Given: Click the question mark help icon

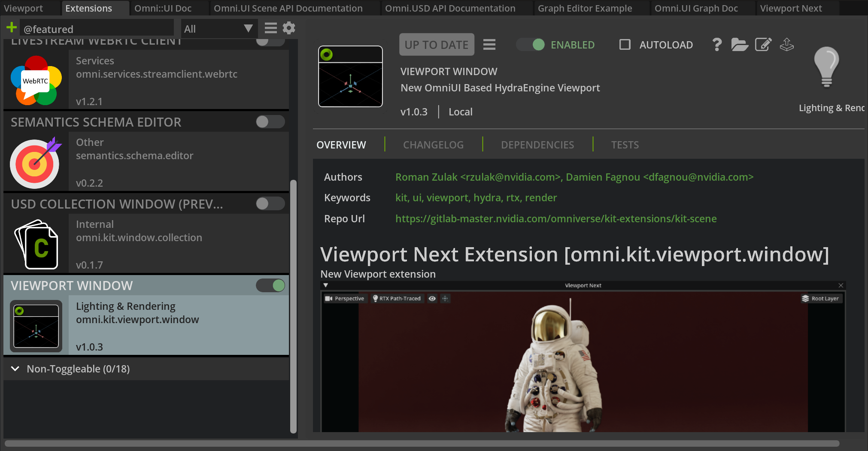Looking at the screenshot, I should coord(716,45).
